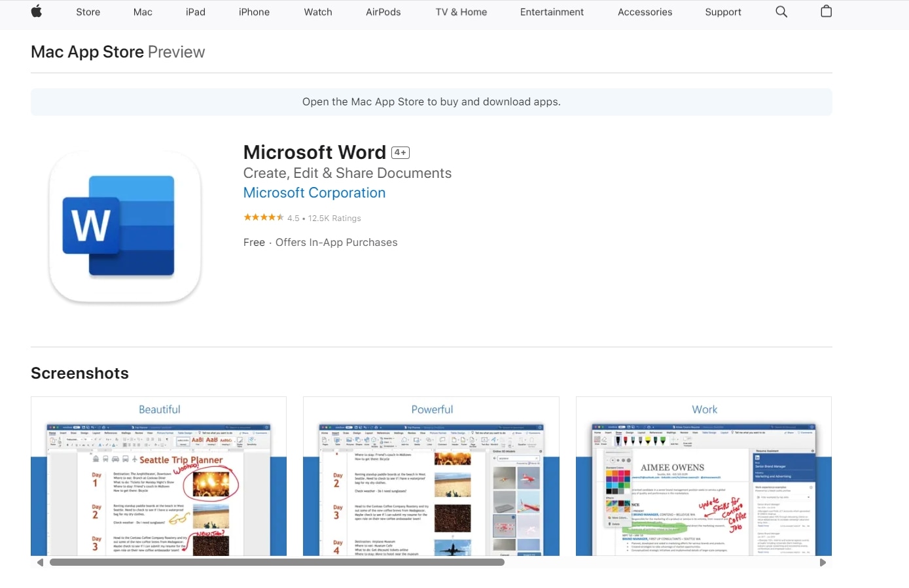Open the 'Work' screenshot thumbnail
This screenshot has width=909, height=588.
click(x=704, y=476)
